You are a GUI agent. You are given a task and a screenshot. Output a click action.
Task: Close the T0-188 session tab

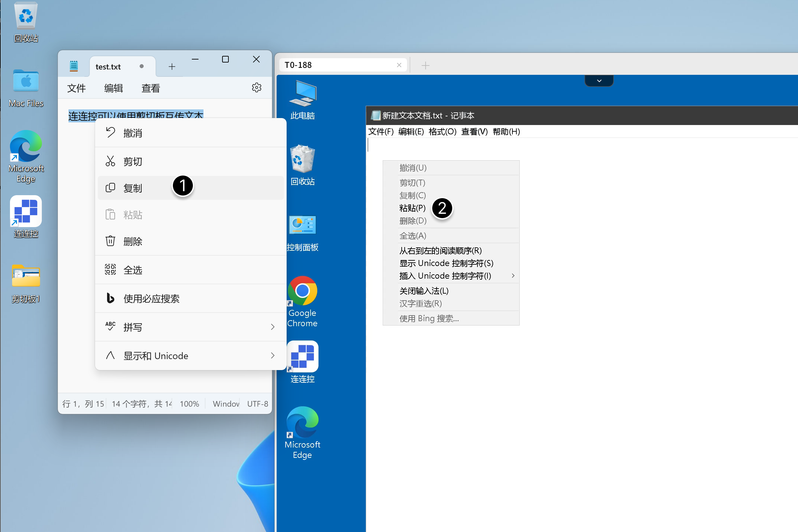point(399,65)
